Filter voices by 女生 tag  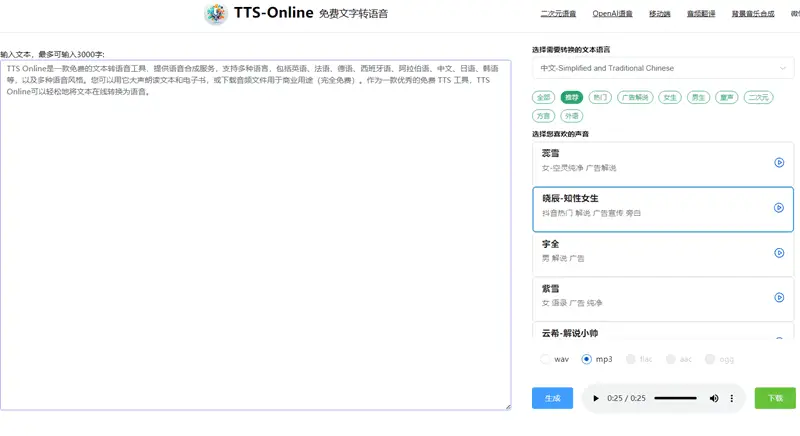coord(669,98)
